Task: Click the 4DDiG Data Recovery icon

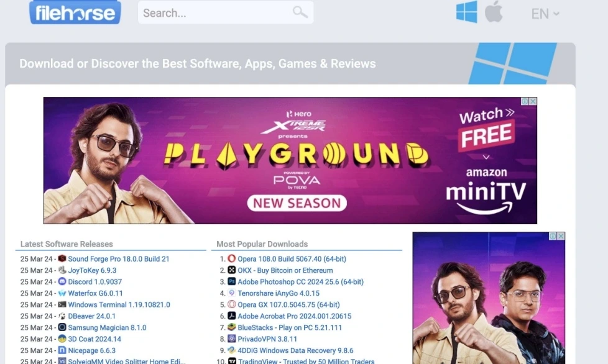Action: click(x=231, y=350)
